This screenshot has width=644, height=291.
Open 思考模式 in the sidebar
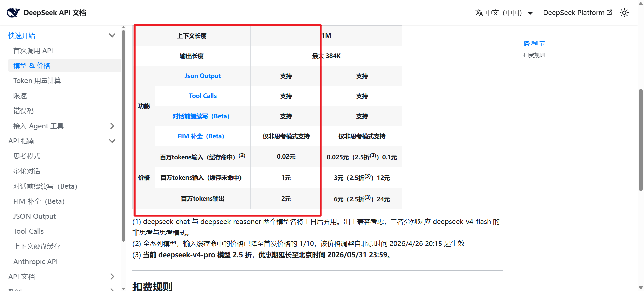pyautogui.click(x=27, y=156)
